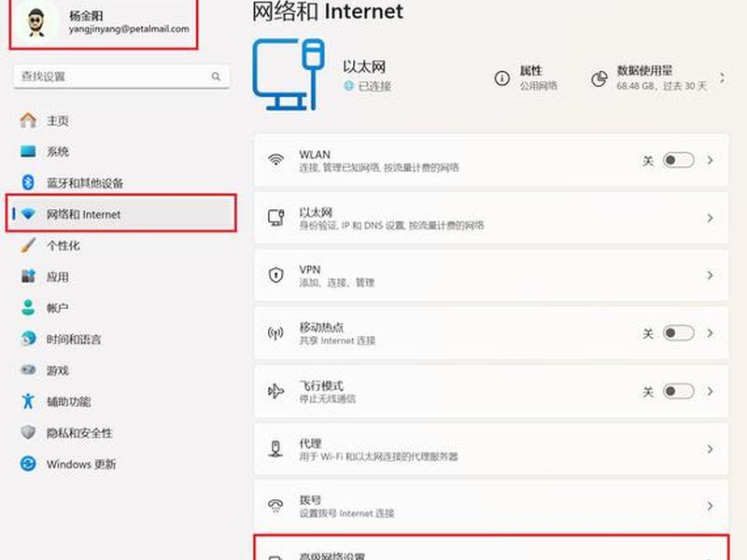Expand the VPN row chevron
Image resolution: width=747 pixels, height=560 pixels.
coord(710,275)
